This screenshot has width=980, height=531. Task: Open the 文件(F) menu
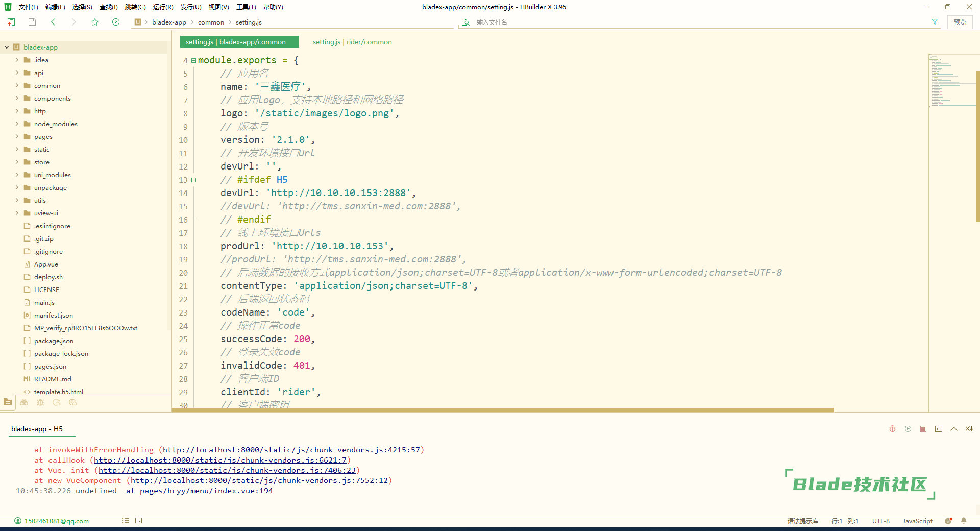(29, 7)
